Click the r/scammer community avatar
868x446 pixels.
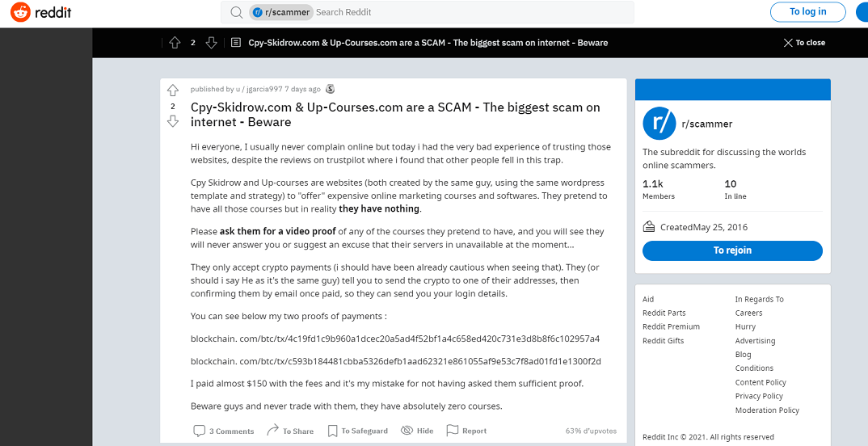click(x=659, y=124)
